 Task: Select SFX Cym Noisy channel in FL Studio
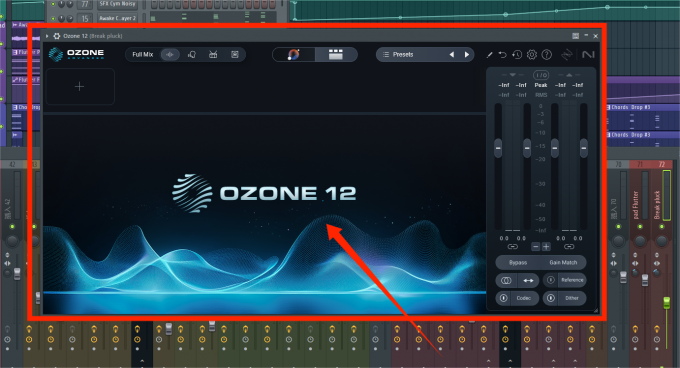click(118, 4)
